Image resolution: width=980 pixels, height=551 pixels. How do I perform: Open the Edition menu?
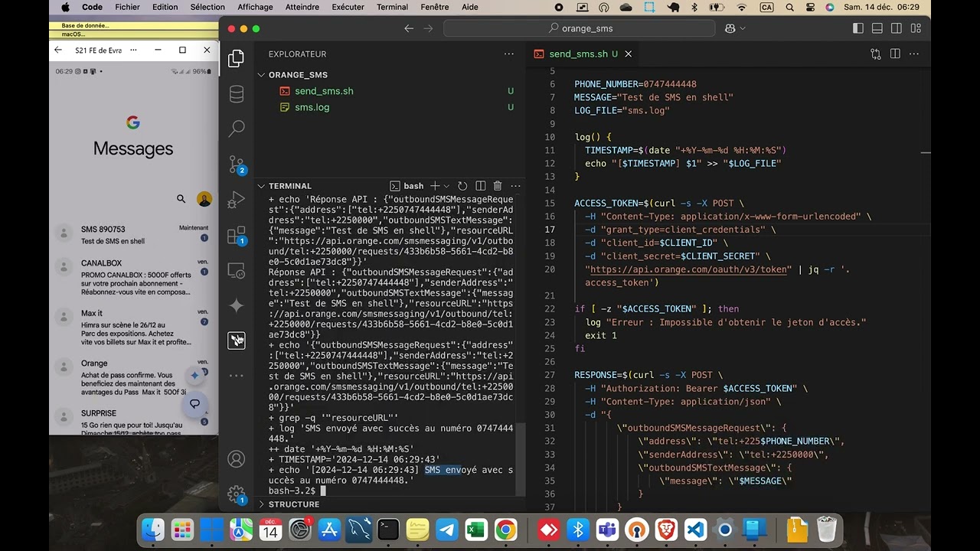click(165, 7)
